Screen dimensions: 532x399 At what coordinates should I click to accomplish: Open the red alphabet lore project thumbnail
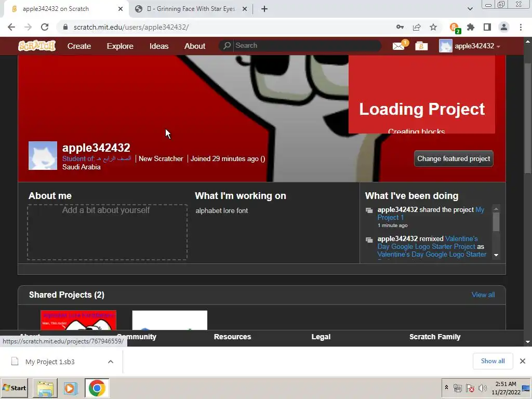pyautogui.click(x=78, y=320)
